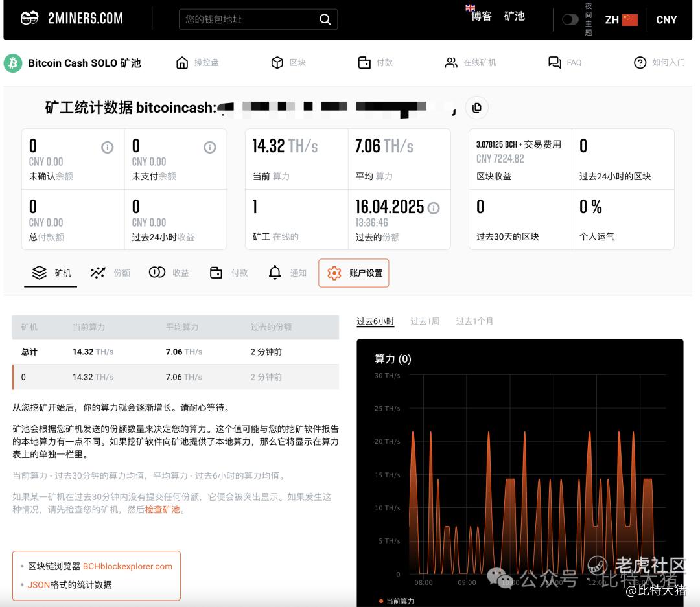
Task: Click the gear icon in 账户设置
Action: pyautogui.click(x=334, y=273)
